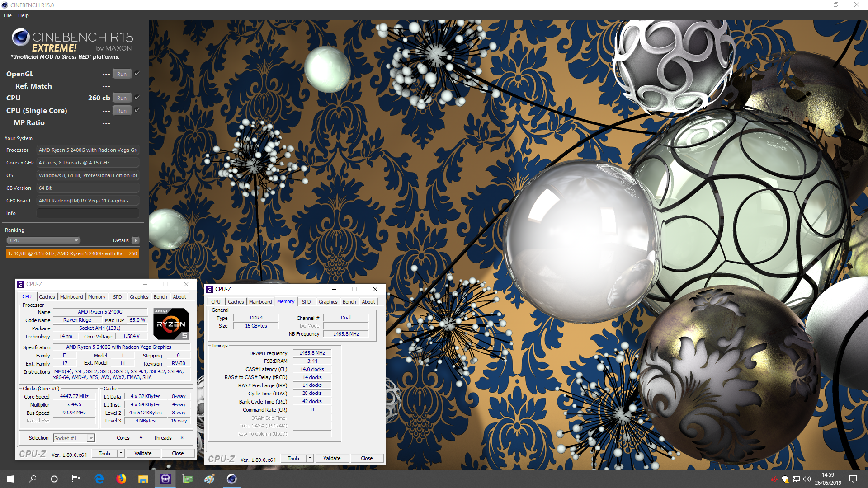
Task: Switch to Bench tab in Memory window
Action: click(x=349, y=302)
